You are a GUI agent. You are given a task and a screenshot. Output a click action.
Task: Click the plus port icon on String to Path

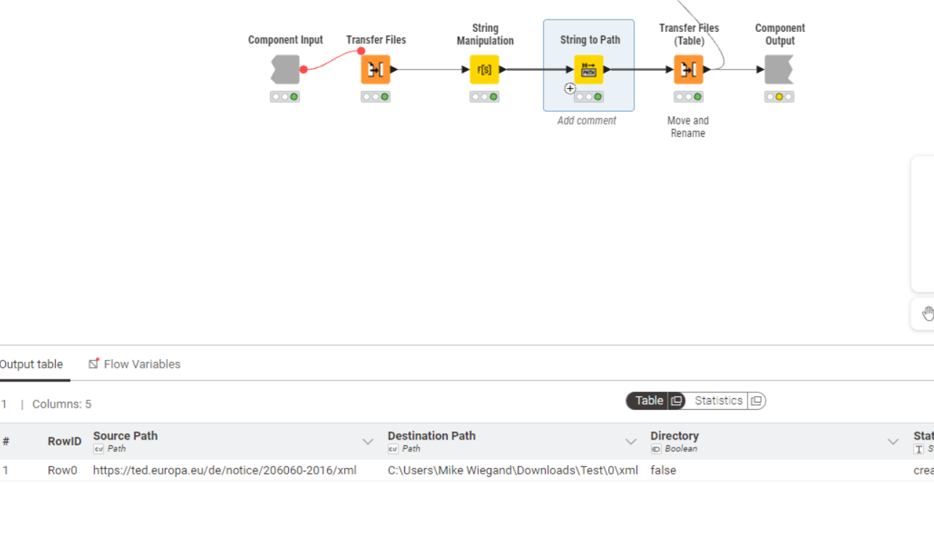(x=570, y=88)
